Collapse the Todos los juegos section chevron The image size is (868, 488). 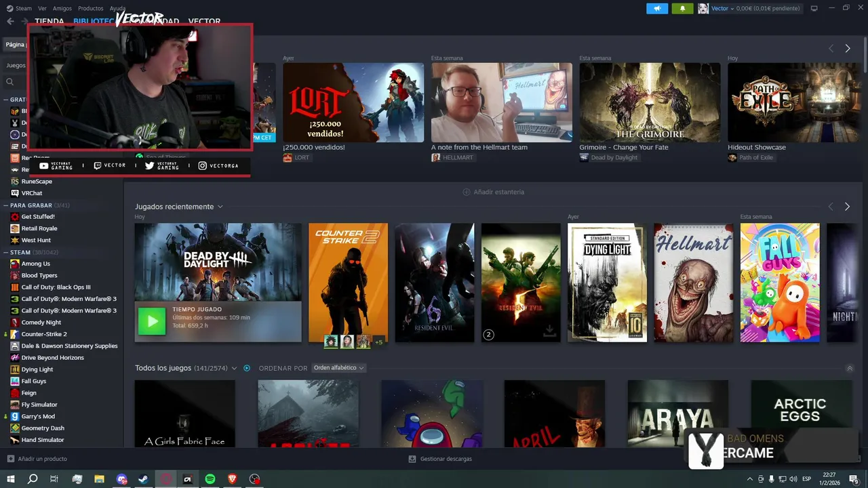(850, 368)
